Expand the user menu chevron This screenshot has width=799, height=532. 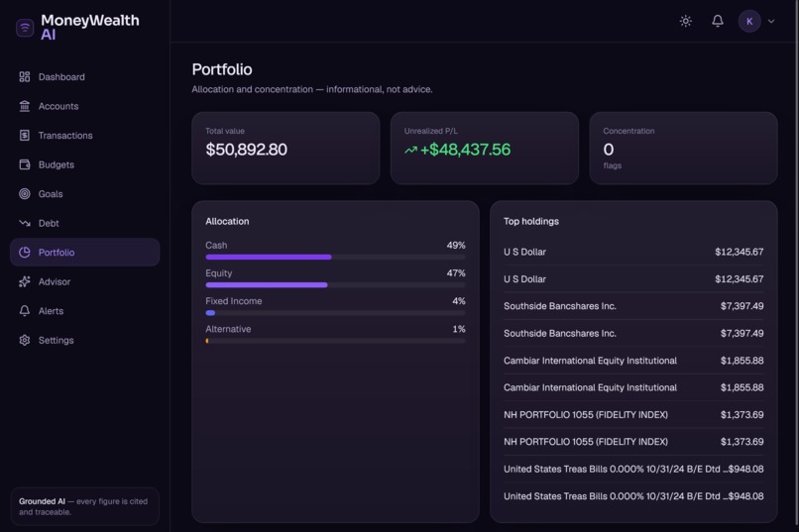coord(771,22)
